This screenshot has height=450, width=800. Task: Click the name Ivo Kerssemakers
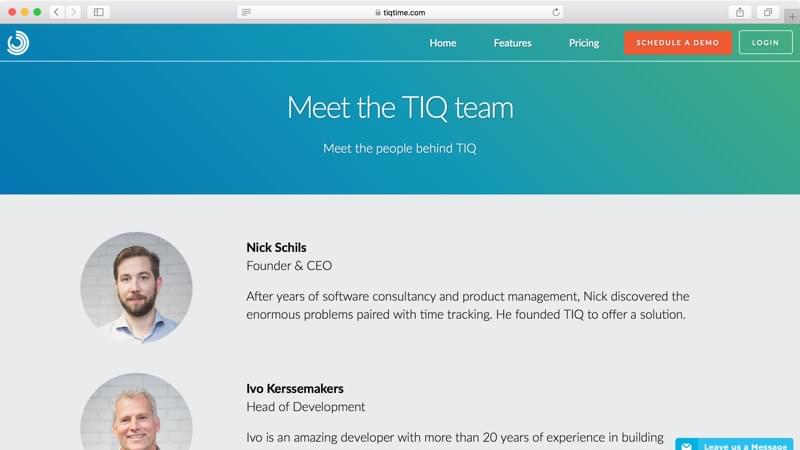(x=295, y=389)
